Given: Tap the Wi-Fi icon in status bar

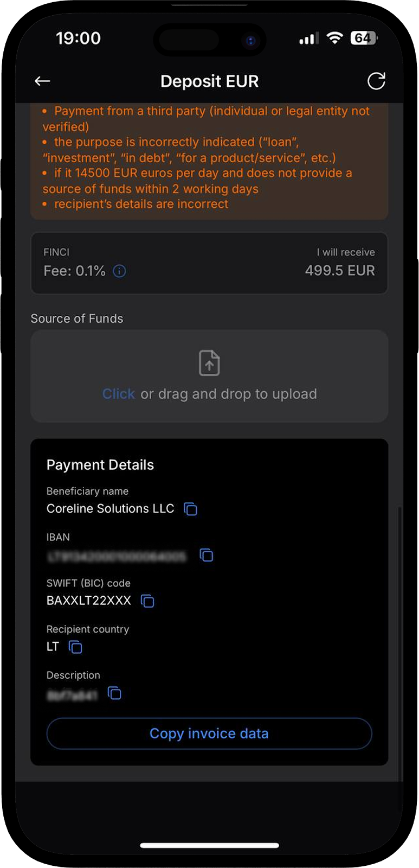Looking at the screenshot, I should coord(335,38).
